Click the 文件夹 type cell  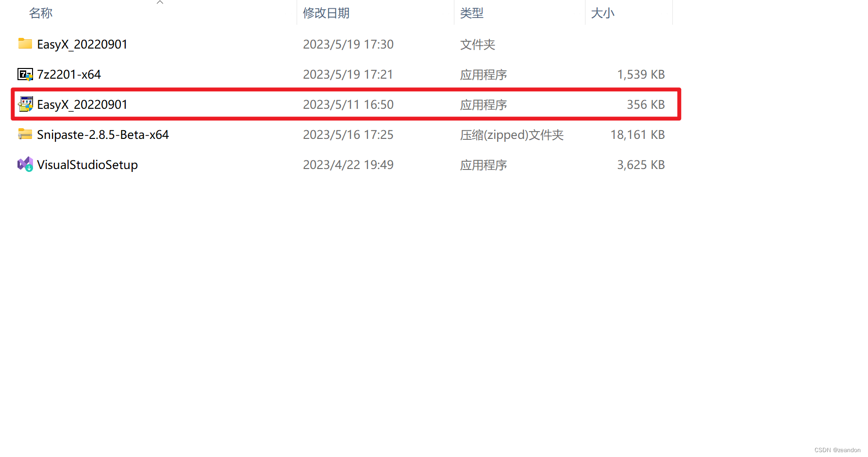[478, 44]
